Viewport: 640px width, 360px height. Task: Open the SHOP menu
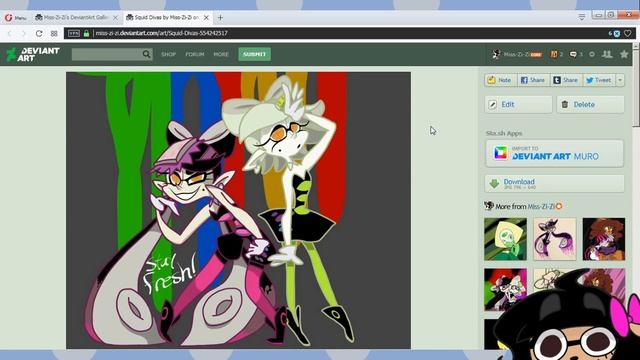168,54
